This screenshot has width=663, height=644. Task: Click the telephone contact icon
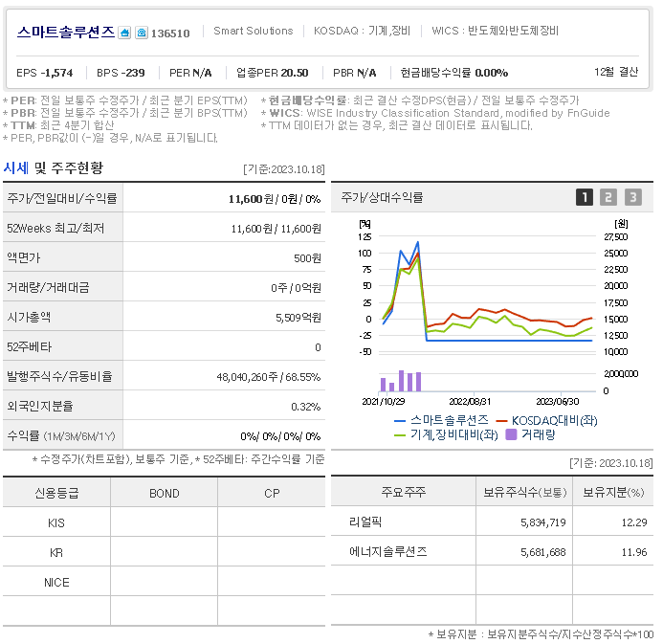click(142, 33)
